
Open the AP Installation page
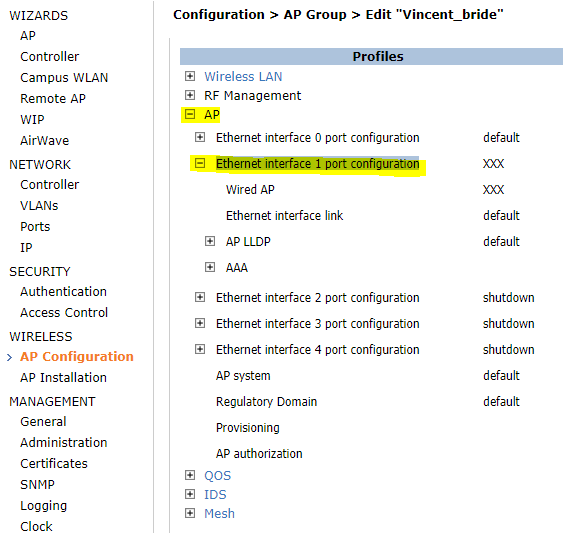click(64, 377)
